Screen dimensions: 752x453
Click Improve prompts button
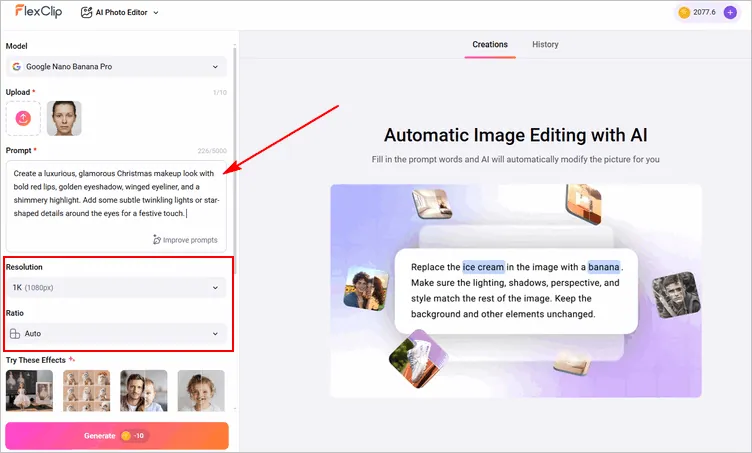tap(185, 240)
